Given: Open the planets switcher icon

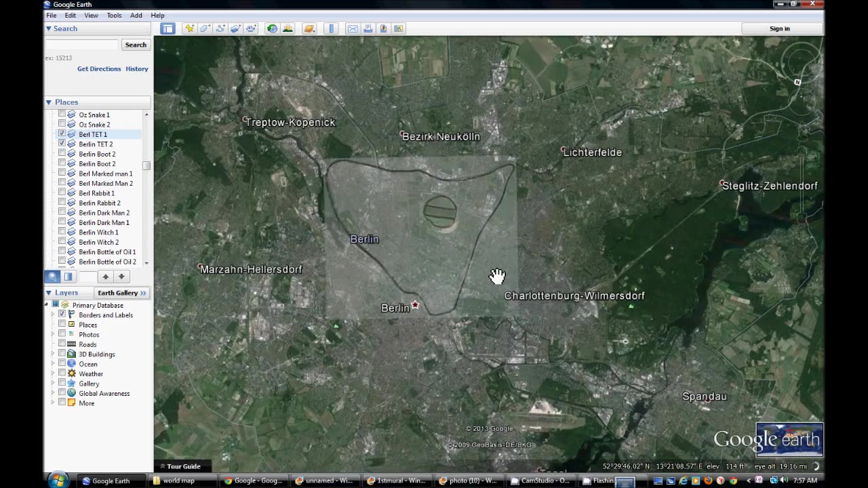Looking at the screenshot, I should click(310, 28).
